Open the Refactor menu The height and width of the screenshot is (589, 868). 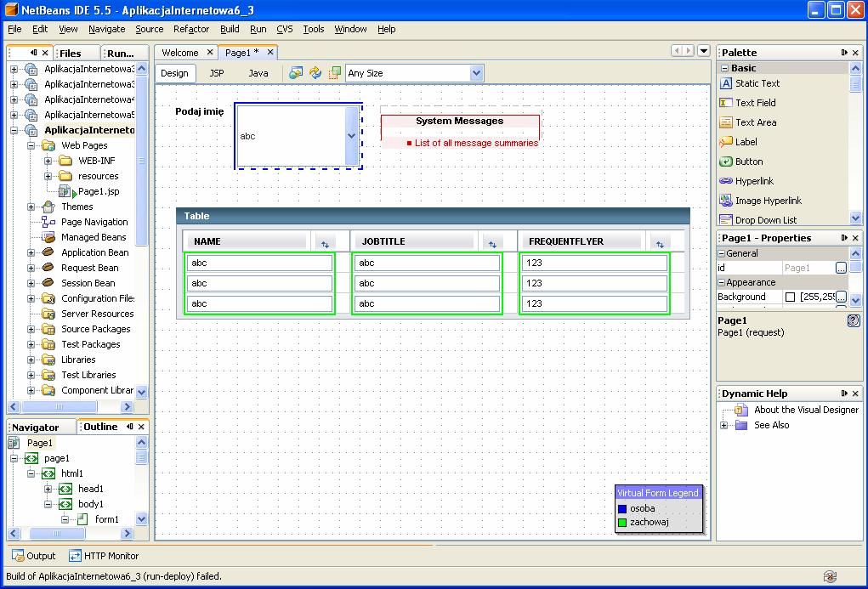(191, 29)
